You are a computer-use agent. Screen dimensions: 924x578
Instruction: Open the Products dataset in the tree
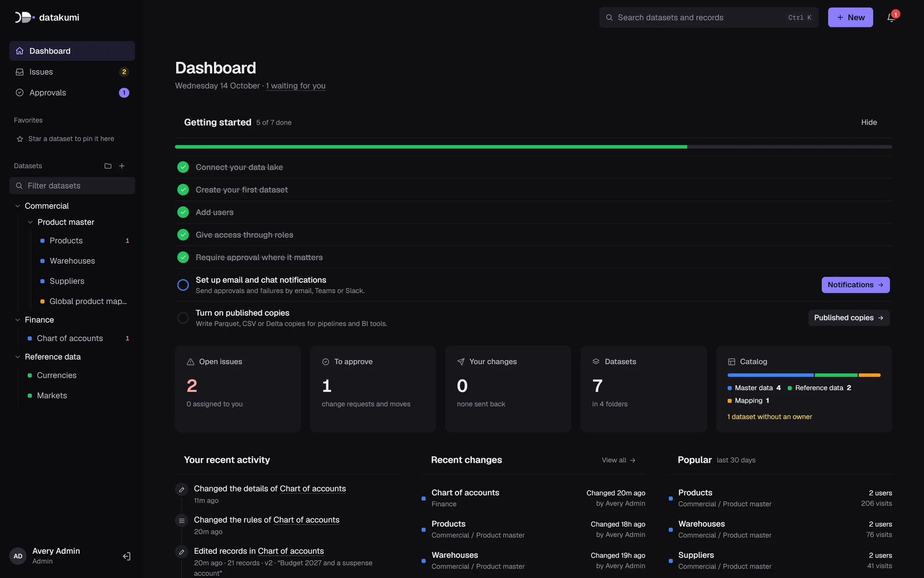[x=85, y=240]
